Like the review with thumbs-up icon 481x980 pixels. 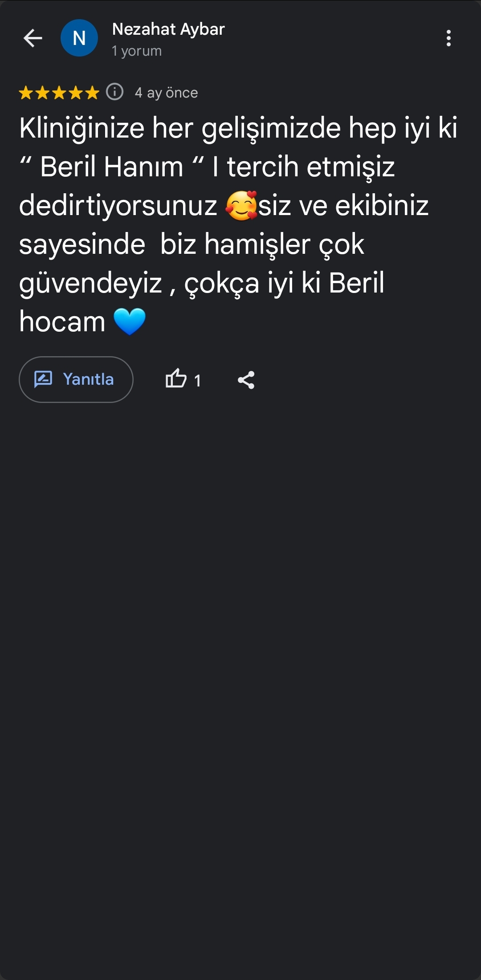tap(176, 379)
